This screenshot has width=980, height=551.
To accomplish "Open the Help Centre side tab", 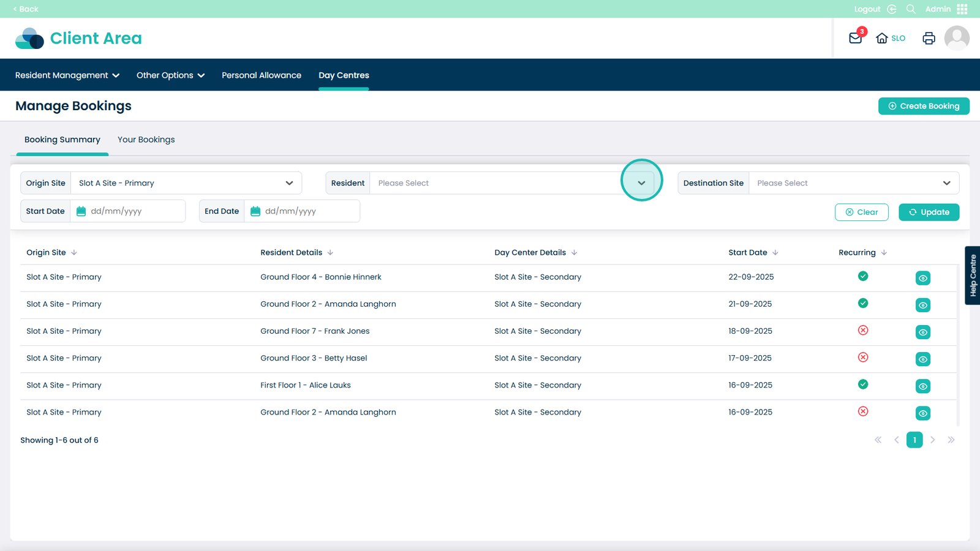I will [972, 275].
